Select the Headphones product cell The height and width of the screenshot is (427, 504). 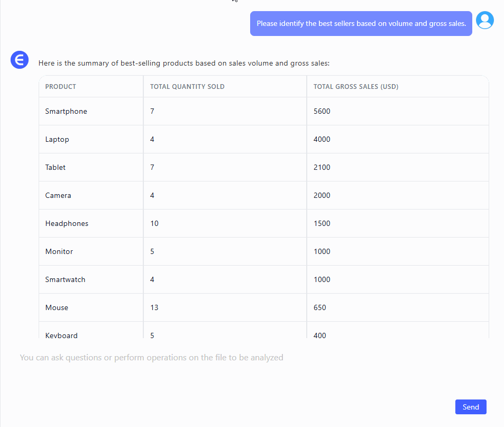tap(67, 224)
